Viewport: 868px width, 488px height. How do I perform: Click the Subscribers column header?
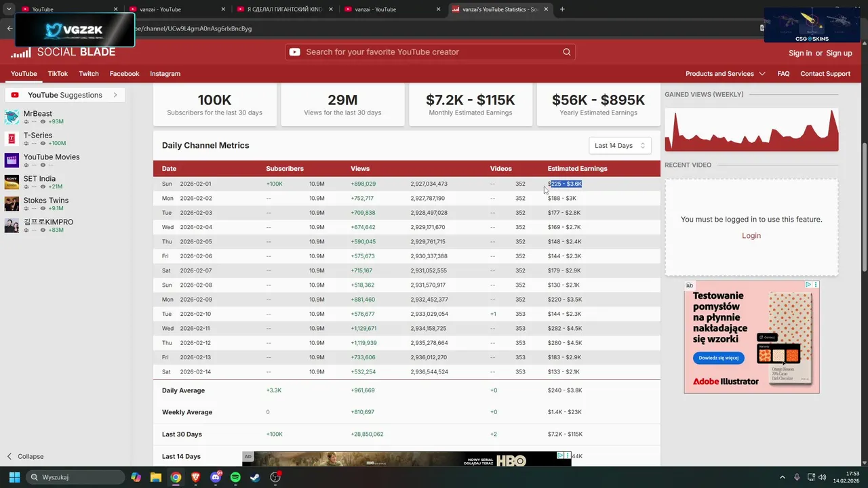click(285, 169)
